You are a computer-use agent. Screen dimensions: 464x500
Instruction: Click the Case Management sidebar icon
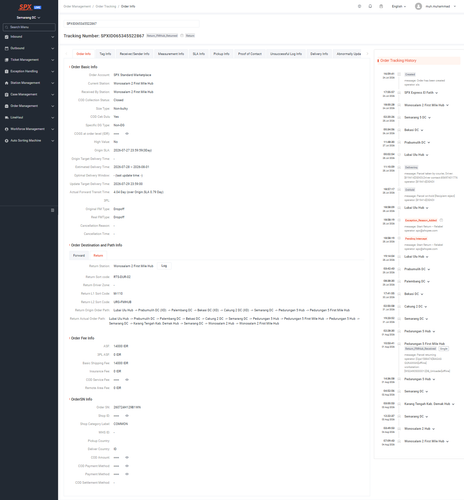click(x=6, y=95)
